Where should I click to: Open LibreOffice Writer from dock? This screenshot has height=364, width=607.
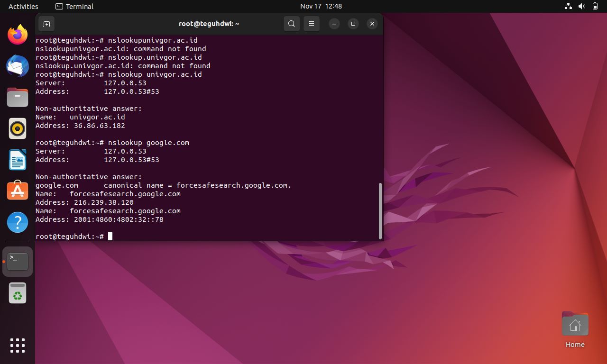[18, 160]
